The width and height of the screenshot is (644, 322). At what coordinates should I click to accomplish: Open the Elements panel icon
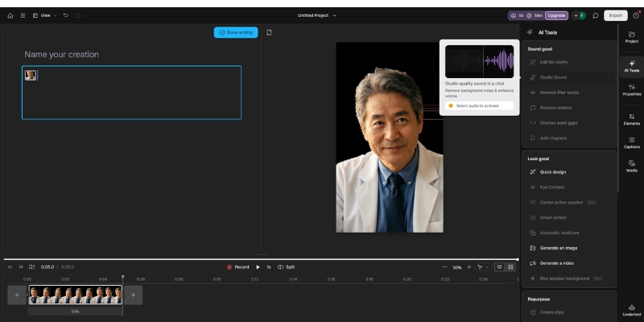pos(632,118)
